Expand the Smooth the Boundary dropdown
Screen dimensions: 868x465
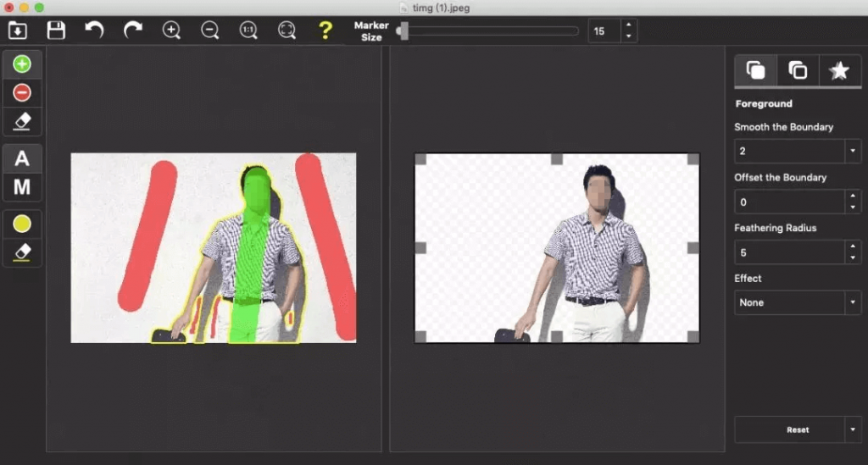pyautogui.click(x=853, y=151)
